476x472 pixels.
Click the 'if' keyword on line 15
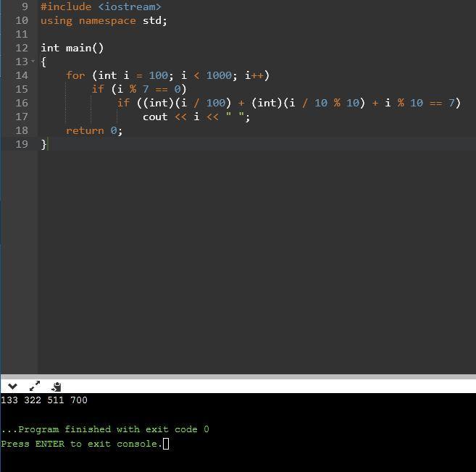point(98,89)
